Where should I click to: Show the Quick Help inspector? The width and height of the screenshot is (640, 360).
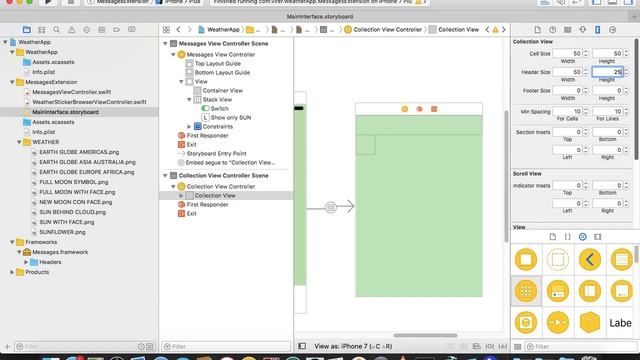[x=553, y=30]
